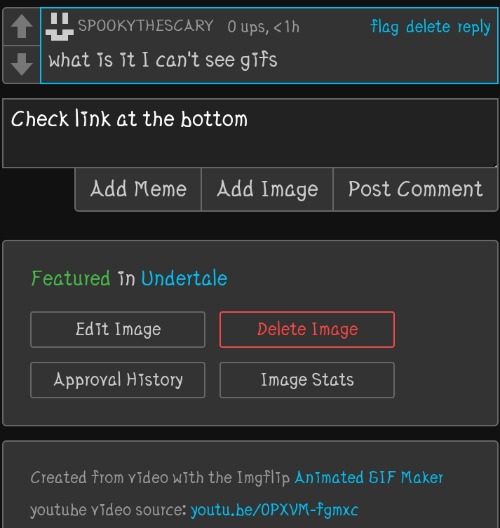Submit with Post Comment button
500x528 pixels.
tap(415, 189)
